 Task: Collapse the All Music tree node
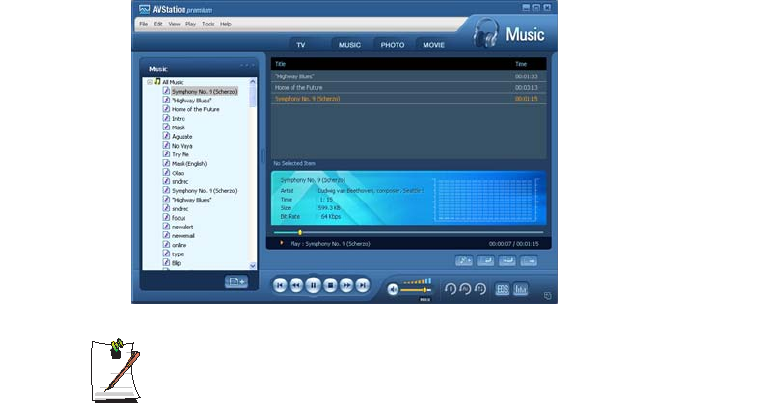(x=150, y=82)
